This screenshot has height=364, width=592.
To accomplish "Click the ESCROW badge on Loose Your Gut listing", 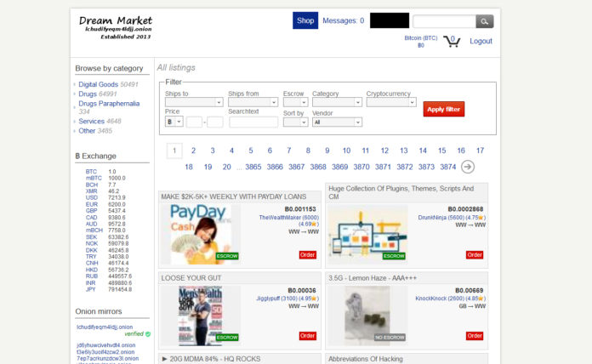I will (x=227, y=337).
